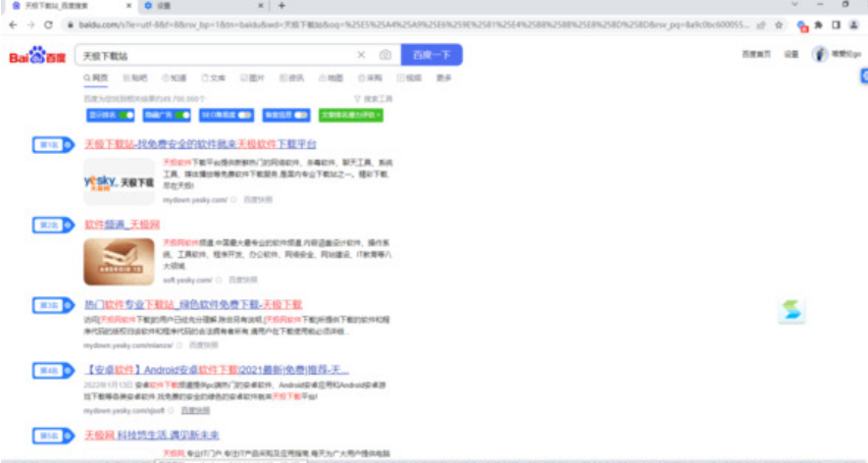868x463 pixels.
Task: Click the browser address bar URL
Action: 414,25
